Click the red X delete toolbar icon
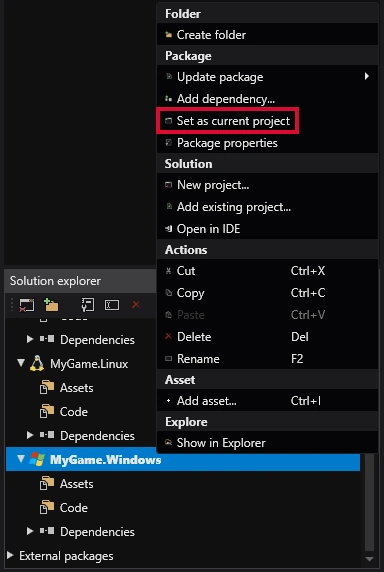Screen dimensions: 384x572 (136, 304)
